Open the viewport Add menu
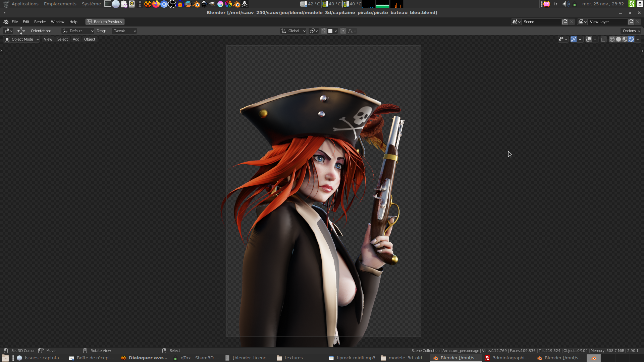This screenshot has width=644, height=362. point(76,39)
